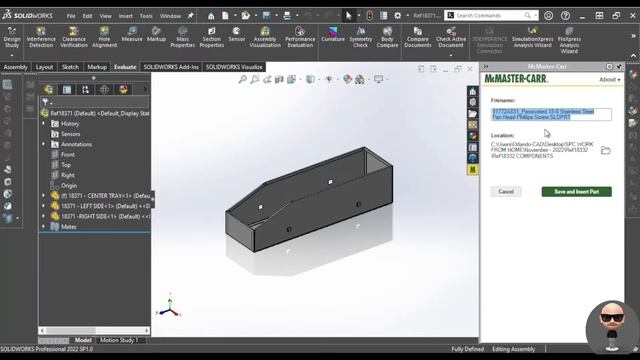Screen dimensions: 640x360
Task: Open Body Compare tool
Action: 387,38
